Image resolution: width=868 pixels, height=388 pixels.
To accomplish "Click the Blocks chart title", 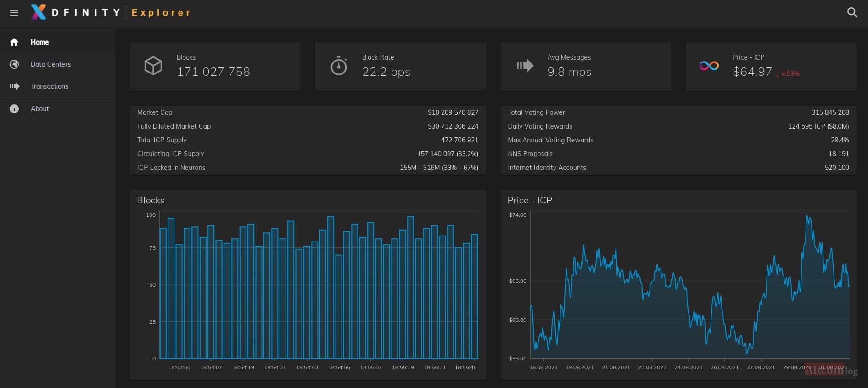I will coord(151,200).
